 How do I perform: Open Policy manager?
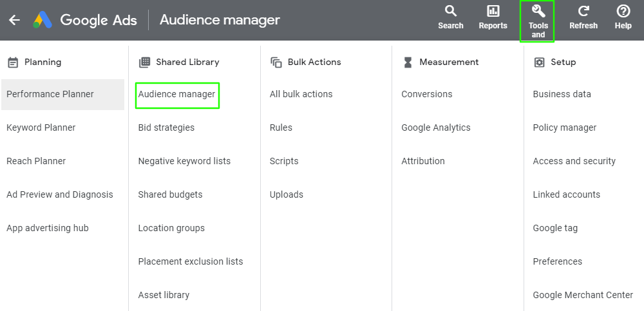click(x=565, y=127)
